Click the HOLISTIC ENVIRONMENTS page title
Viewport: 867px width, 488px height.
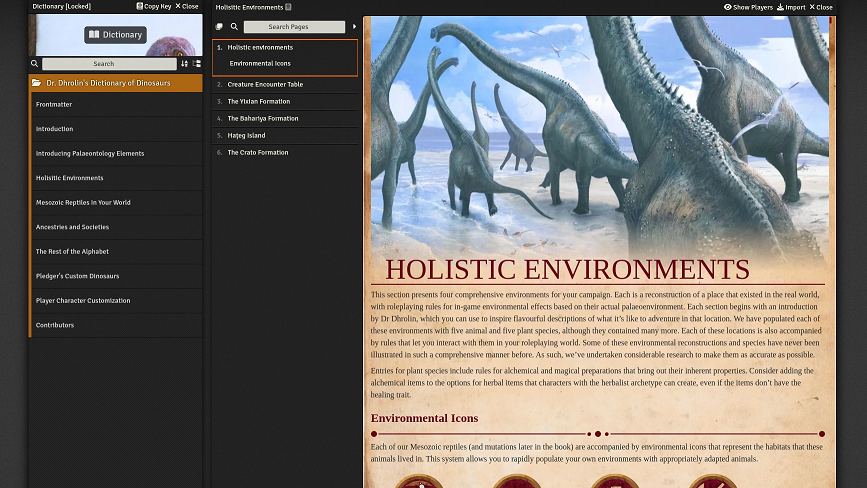[567, 270]
